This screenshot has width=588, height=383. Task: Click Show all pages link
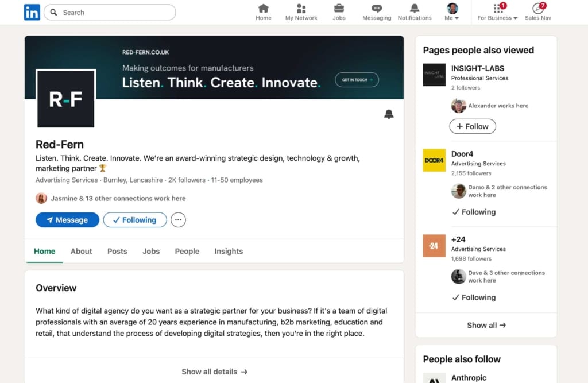(x=486, y=325)
